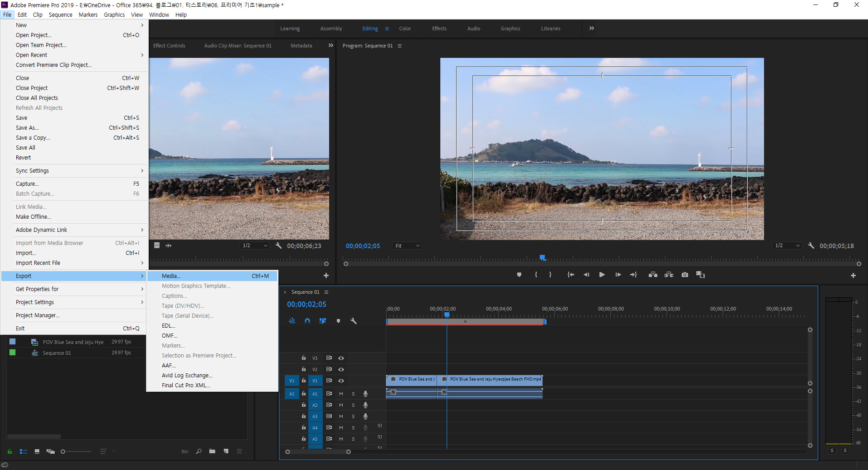Open Program monitor playback resolution dropdown

tap(787, 246)
